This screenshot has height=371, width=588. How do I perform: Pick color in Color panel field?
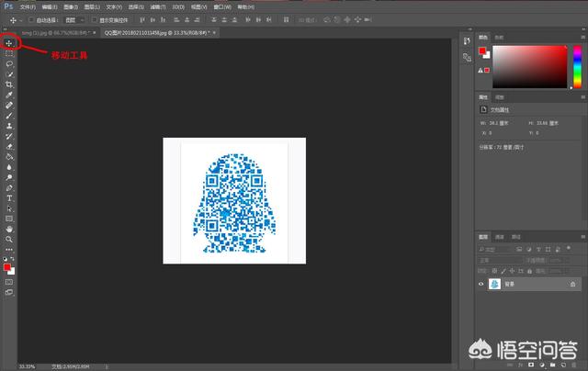(x=529, y=67)
